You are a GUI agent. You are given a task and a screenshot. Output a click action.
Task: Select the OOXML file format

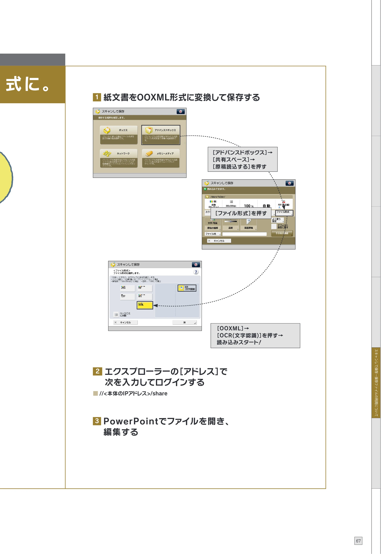(145, 305)
